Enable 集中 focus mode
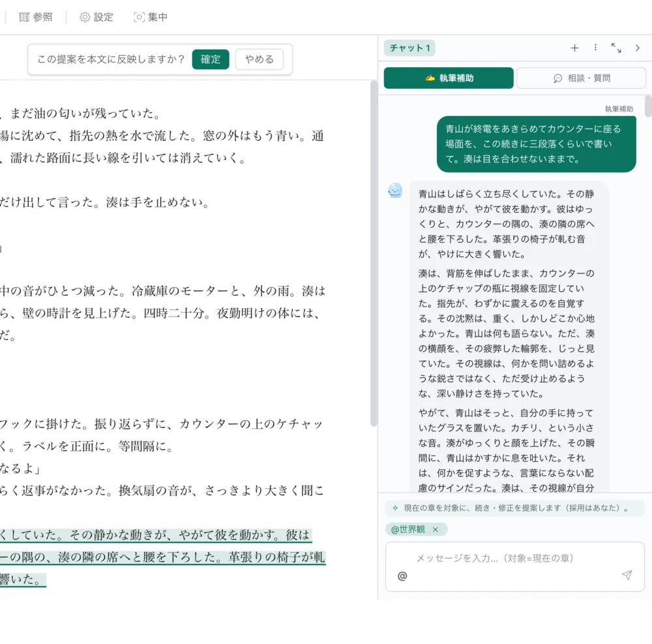The height and width of the screenshot is (644, 652). click(151, 17)
